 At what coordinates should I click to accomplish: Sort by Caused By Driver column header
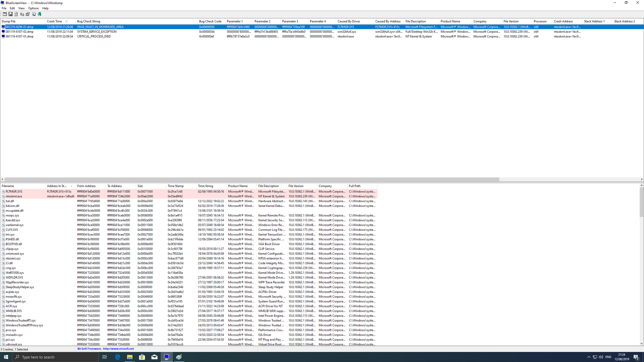coord(355,21)
